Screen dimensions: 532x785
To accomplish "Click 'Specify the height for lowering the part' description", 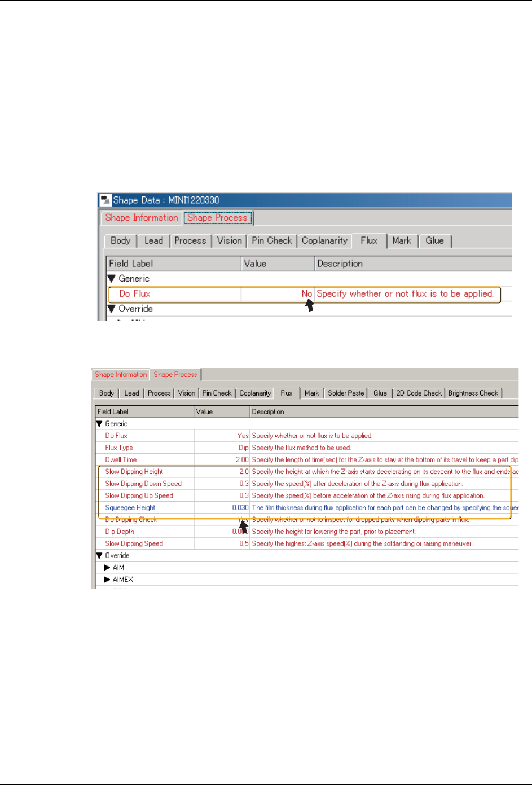I will pos(334,532).
